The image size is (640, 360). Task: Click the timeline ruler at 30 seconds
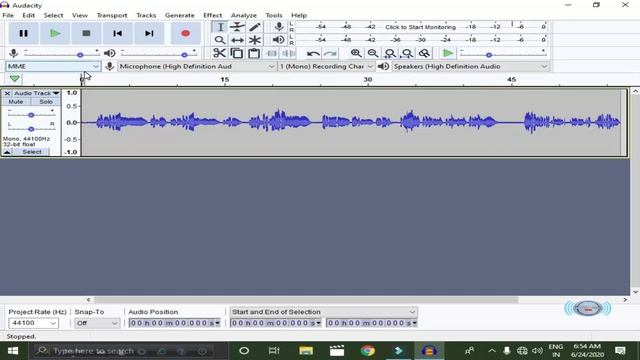tap(368, 80)
